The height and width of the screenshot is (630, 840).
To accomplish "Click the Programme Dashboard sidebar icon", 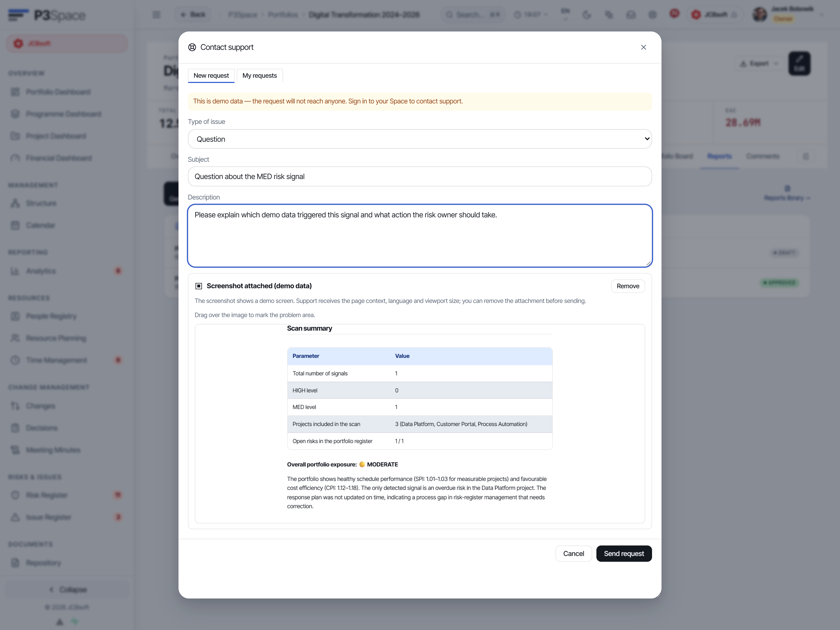I will [x=15, y=114].
